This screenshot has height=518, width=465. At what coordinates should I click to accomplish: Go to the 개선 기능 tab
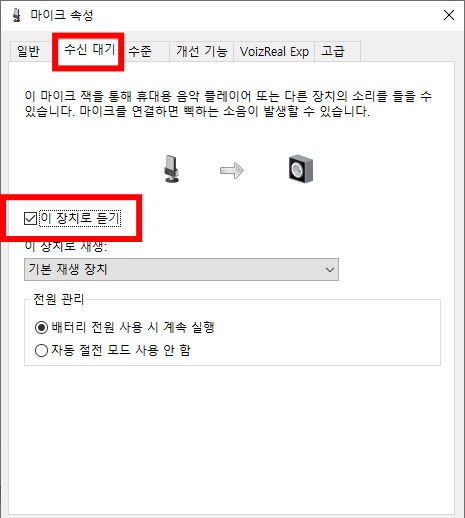coord(202,52)
